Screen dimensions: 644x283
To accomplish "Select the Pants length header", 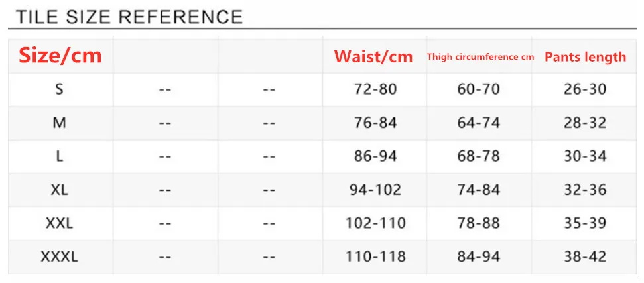I will [x=585, y=56].
